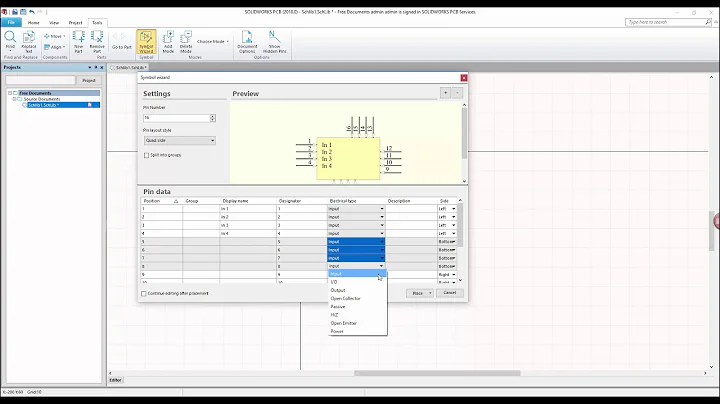Open the Move components dropdown

[55, 36]
